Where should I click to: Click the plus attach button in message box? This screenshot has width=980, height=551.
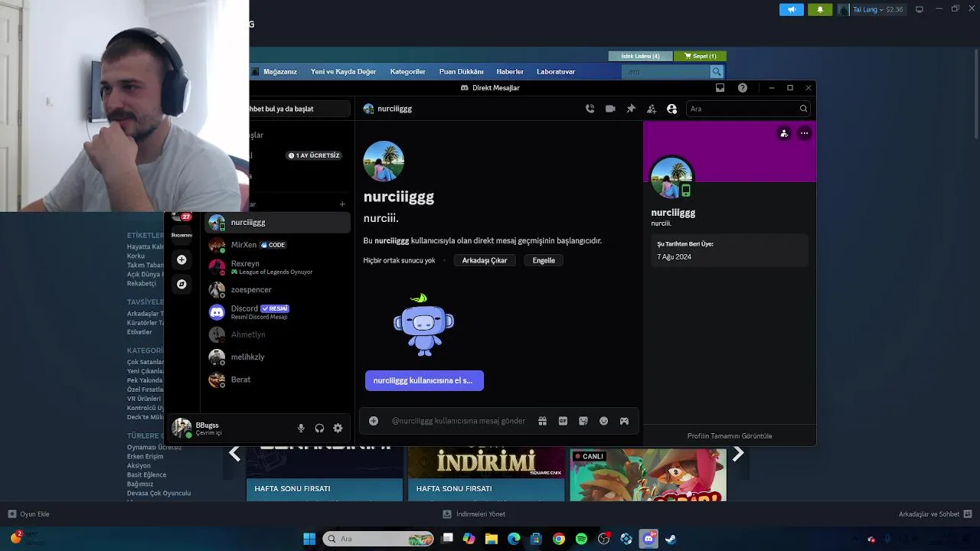(x=374, y=421)
